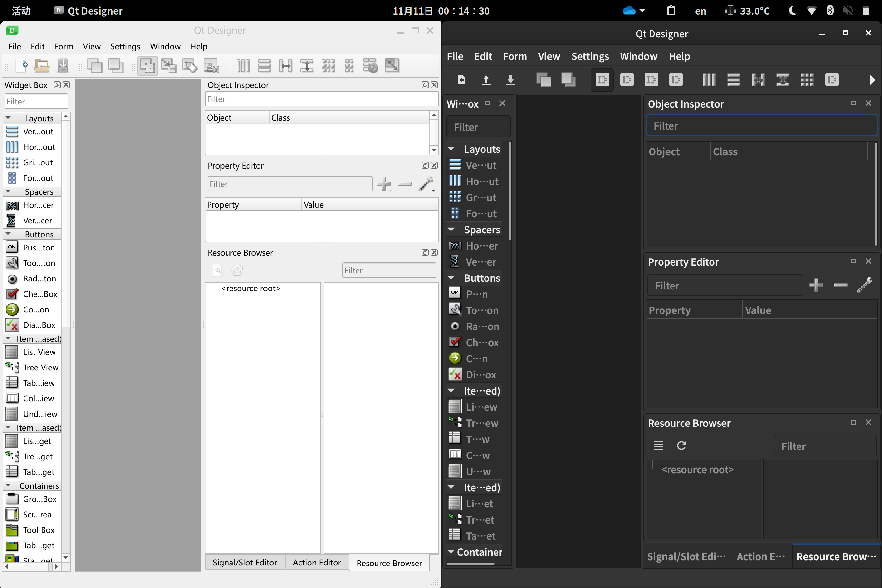The image size is (882, 588).
Task: Close the dark Object Inspector dock
Action: point(868,103)
